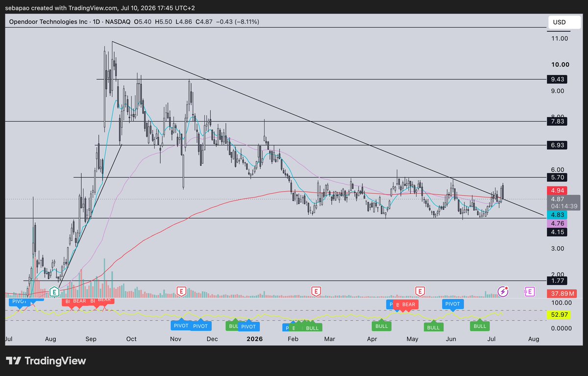Click the Jun label on time axis
This screenshot has height=376, width=588.
(452, 339)
